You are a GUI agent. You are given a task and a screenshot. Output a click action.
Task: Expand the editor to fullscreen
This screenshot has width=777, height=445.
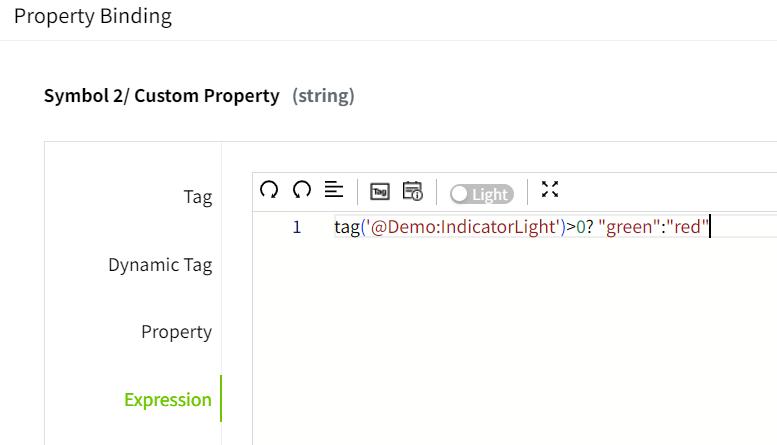[549, 189]
